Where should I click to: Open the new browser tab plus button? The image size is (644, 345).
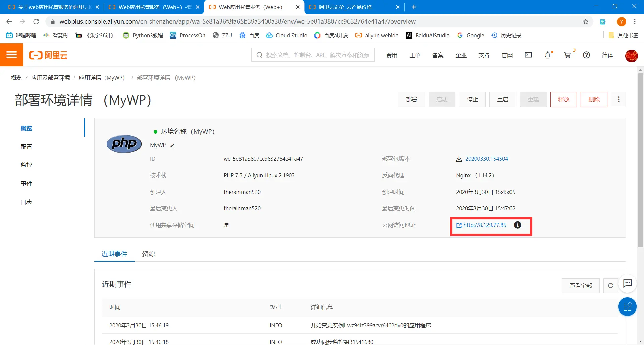[414, 7]
